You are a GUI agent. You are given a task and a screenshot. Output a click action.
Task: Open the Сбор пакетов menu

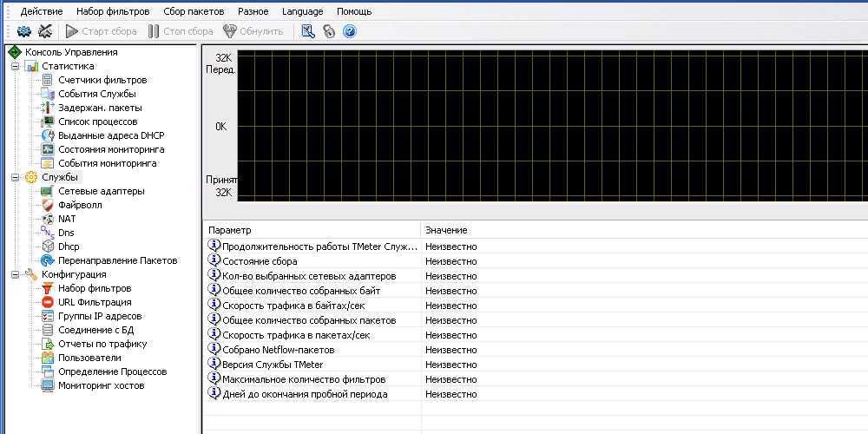coord(193,11)
